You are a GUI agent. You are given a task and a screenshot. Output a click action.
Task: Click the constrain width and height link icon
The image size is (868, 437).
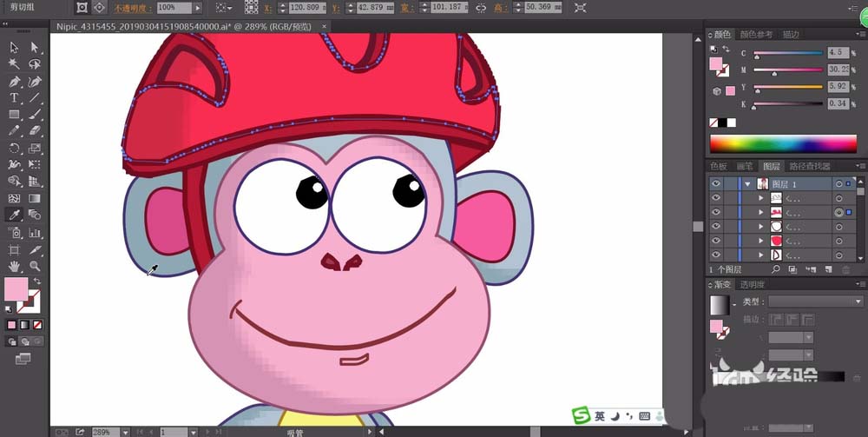click(481, 8)
